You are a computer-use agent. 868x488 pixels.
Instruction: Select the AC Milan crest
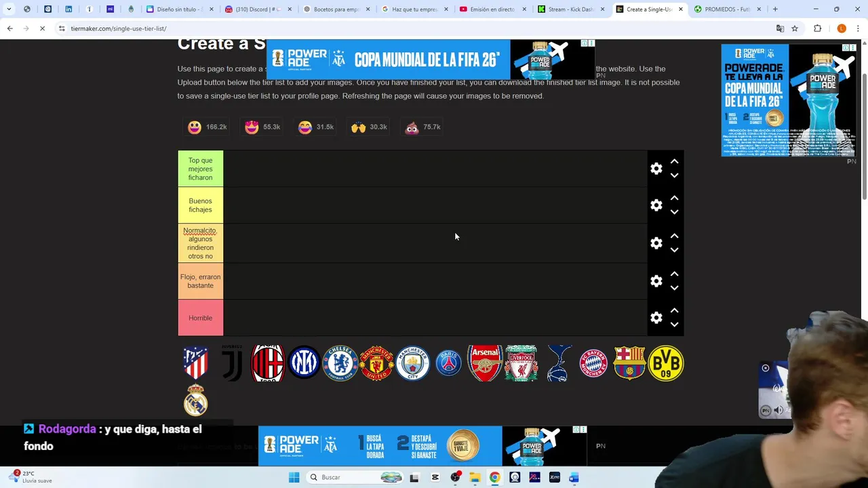[x=268, y=363]
